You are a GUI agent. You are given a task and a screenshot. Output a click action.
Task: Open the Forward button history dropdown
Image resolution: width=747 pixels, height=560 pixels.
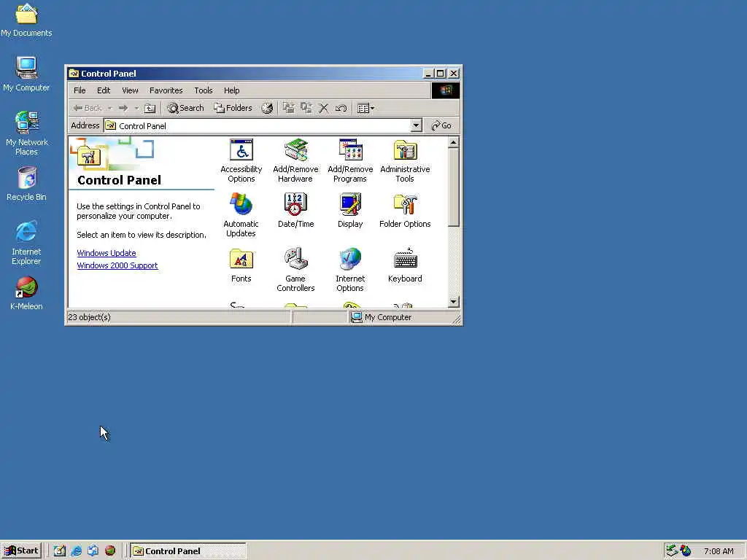click(136, 108)
